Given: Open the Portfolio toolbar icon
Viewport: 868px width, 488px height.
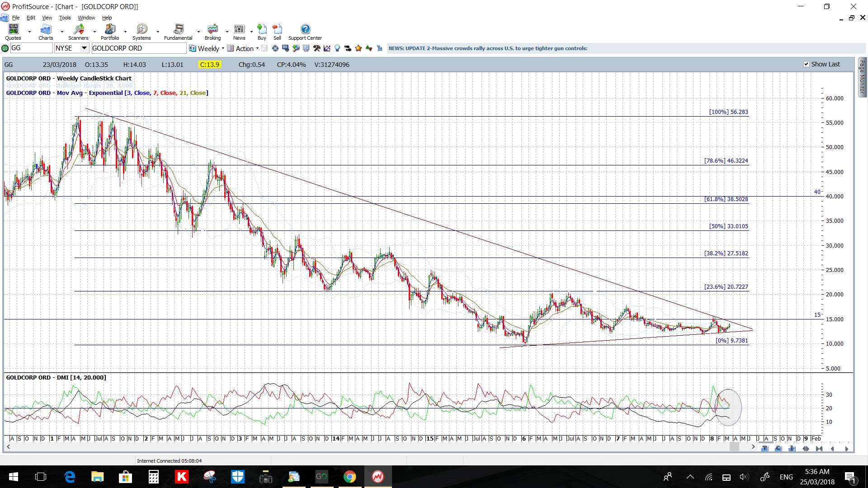Looking at the screenshot, I should 110,29.
